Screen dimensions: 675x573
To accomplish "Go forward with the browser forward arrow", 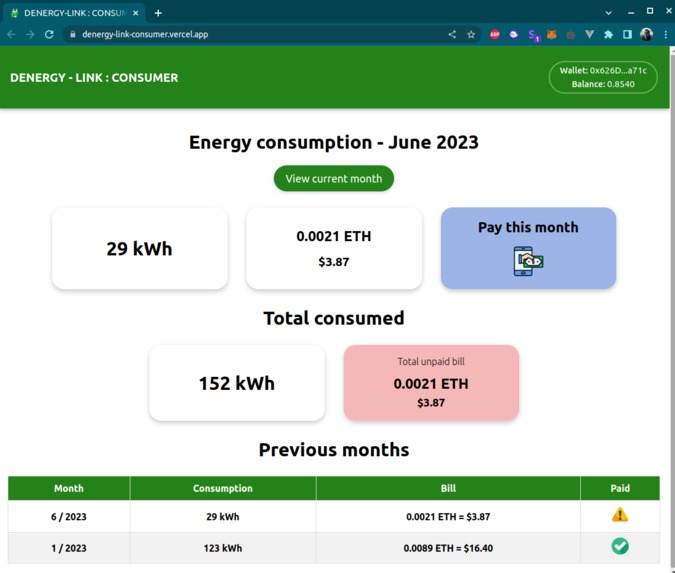I will [x=30, y=34].
